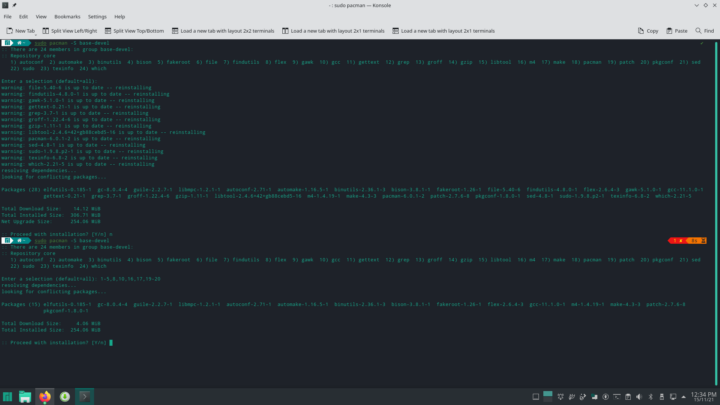Click the 'Total Download Size: 14.12 MiB' line
Screen dimensions: 720x405
pos(51,209)
